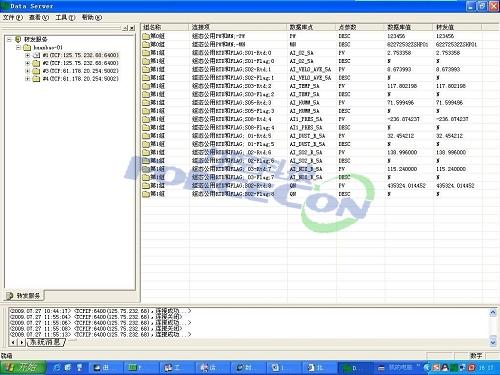
Task: Select the #3 (TCP:61.178.20.254:5002) tree label
Action: click(x=80, y=71)
